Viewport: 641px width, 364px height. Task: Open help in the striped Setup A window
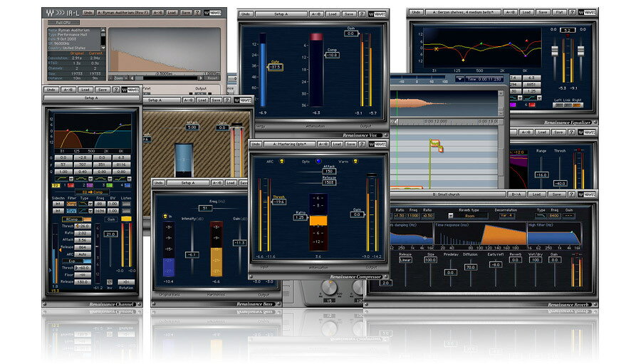click(x=227, y=100)
